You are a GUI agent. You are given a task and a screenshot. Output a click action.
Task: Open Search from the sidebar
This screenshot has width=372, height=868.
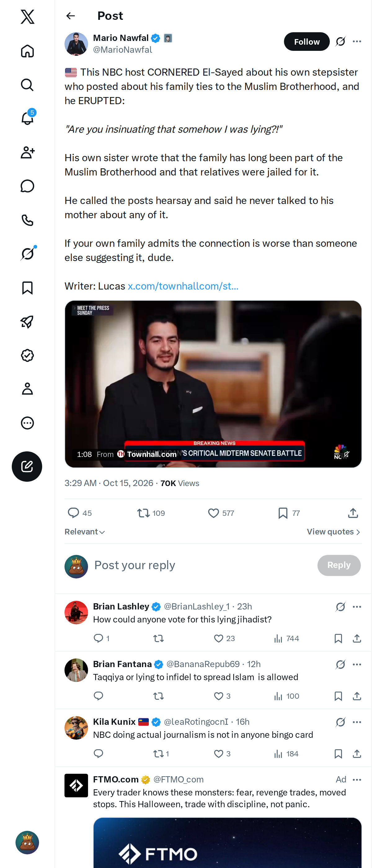tap(27, 85)
